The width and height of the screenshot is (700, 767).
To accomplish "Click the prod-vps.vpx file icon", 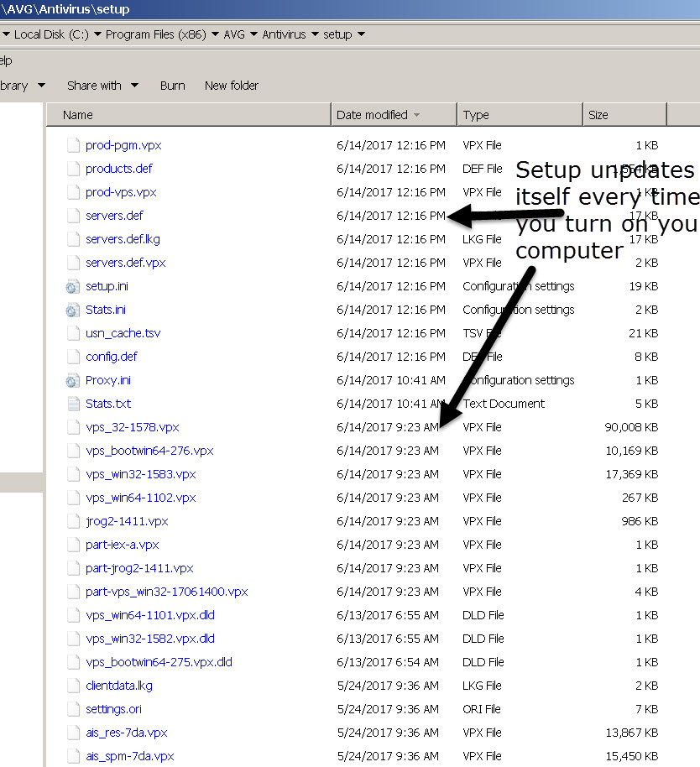I will coord(73,192).
